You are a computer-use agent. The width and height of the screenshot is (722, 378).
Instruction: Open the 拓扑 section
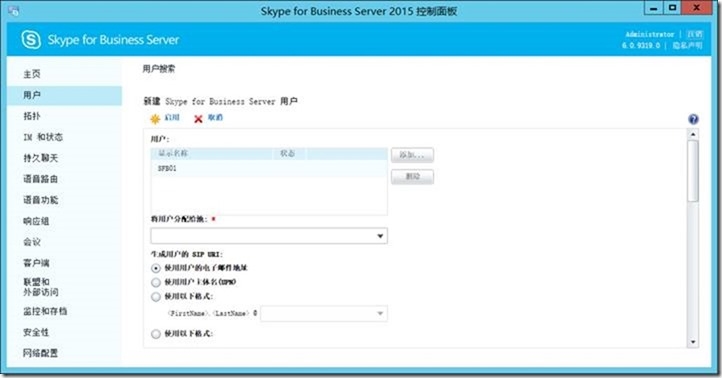click(x=32, y=116)
